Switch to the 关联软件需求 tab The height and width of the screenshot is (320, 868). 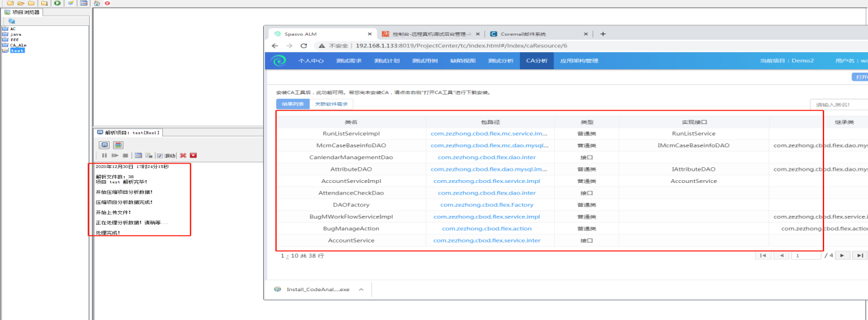pos(331,104)
